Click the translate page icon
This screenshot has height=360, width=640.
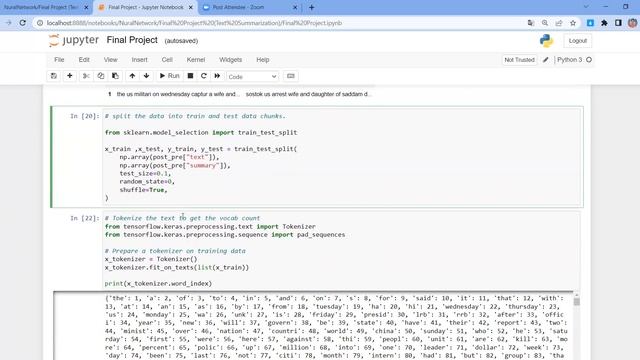click(531, 23)
